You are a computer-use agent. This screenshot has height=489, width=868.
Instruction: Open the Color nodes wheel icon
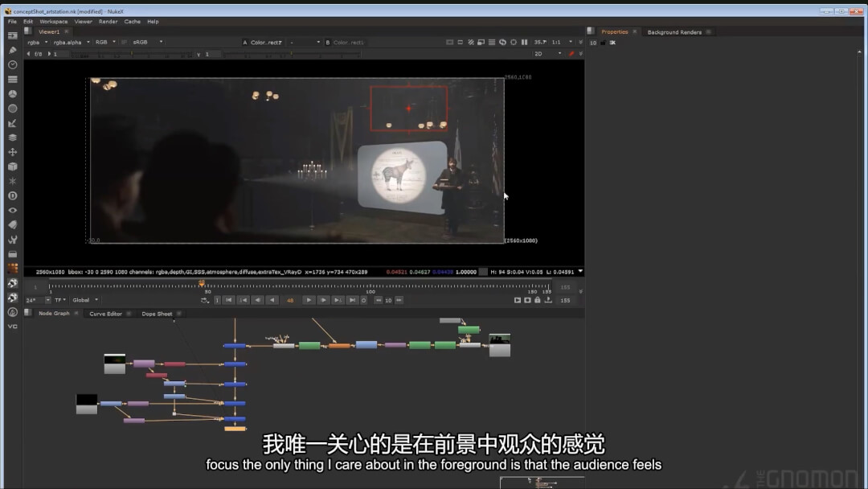click(x=12, y=93)
